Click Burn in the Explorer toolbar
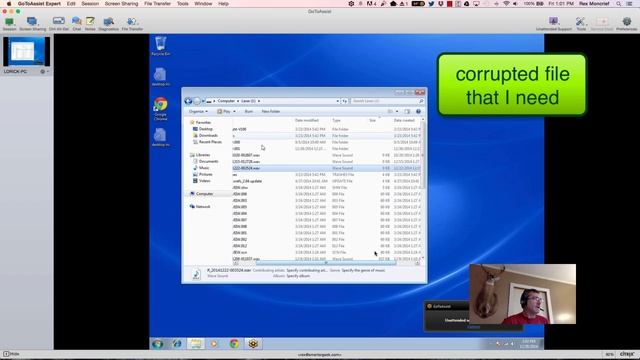Screen dimensions: 640x360 (x=249, y=111)
